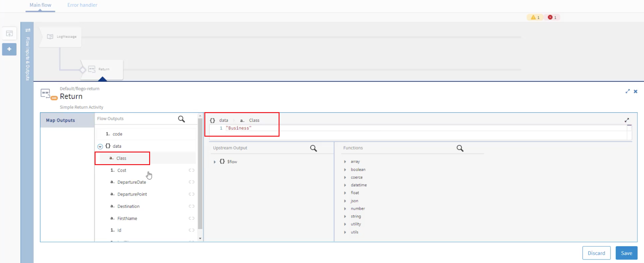The width and height of the screenshot is (644, 263).
Task: Open the Error handler tab
Action: pos(82,5)
